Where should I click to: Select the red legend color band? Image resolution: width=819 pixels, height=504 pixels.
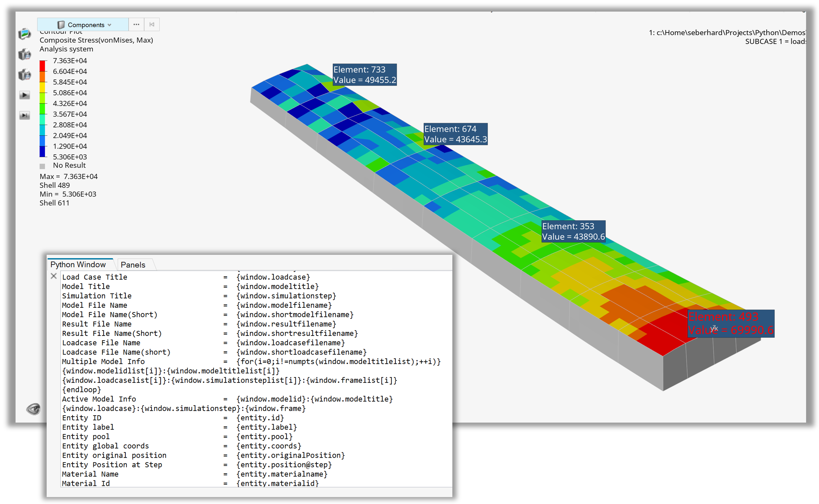42,66
